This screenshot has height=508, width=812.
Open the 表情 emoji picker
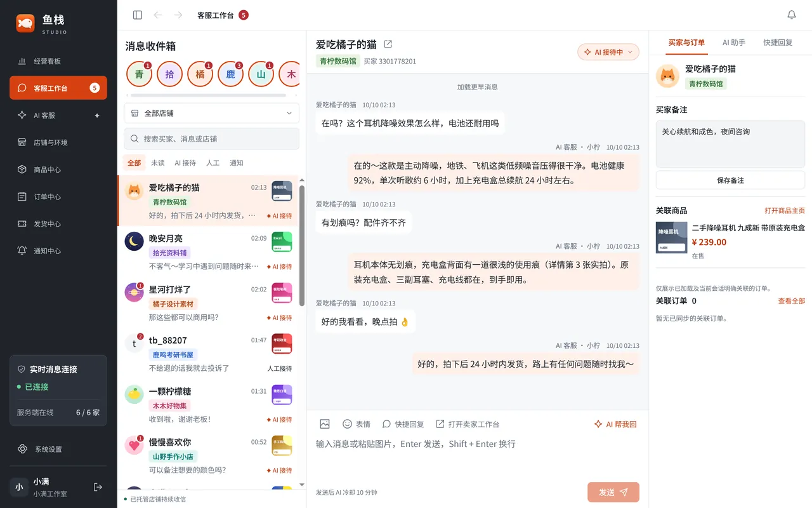coord(357,424)
